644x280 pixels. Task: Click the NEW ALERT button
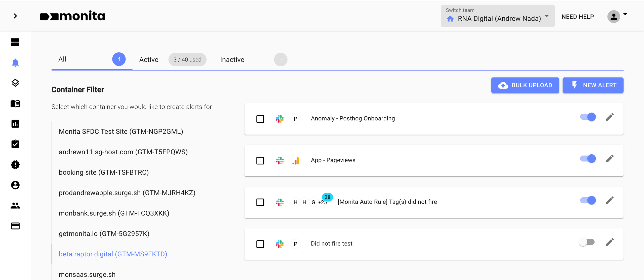pyautogui.click(x=593, y=85)
